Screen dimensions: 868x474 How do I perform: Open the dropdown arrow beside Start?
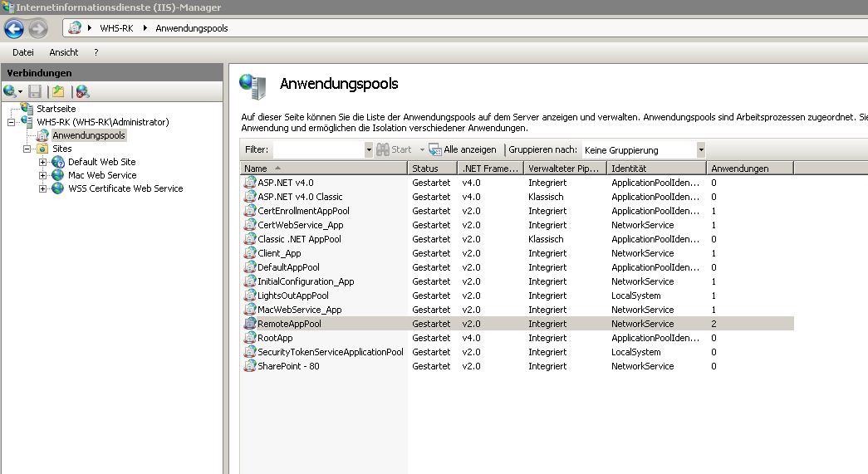[422, 150]
